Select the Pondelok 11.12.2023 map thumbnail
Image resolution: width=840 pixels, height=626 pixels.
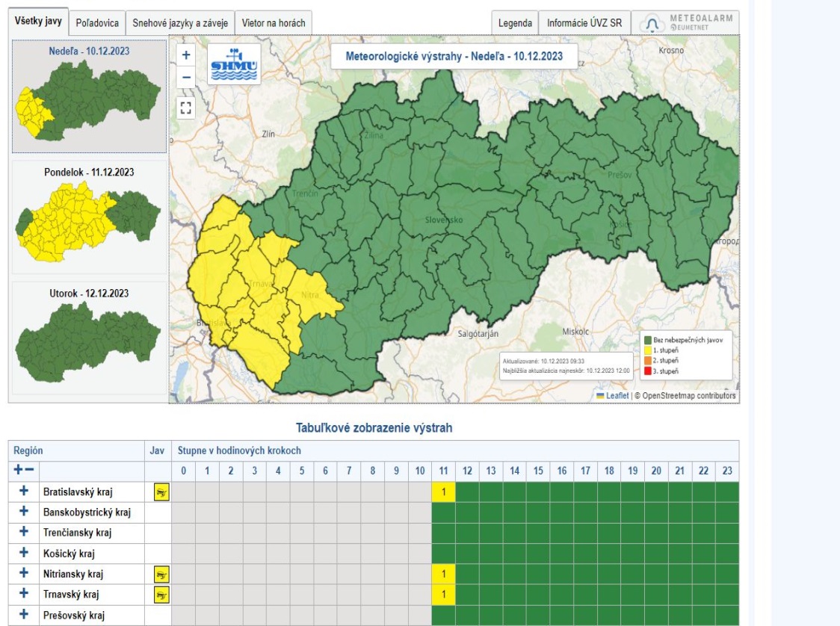(x=89, y=217)
